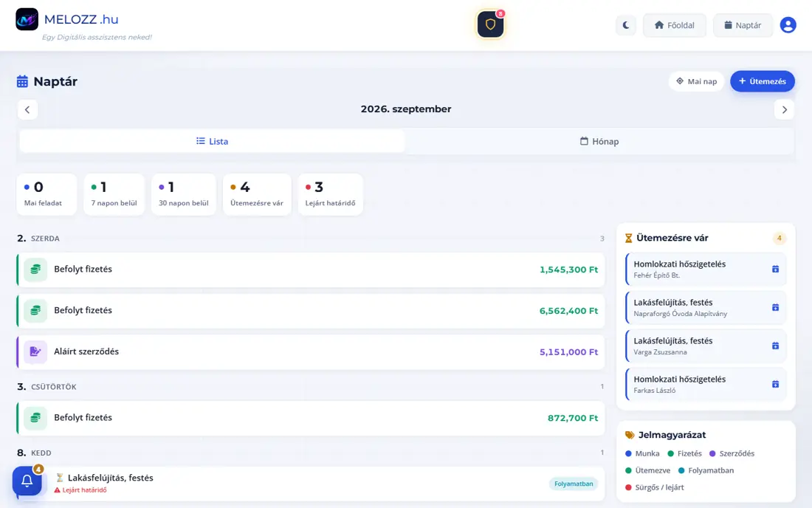The height and width of the screenshot is (508, 812).
Task: Open Naptár in the top navigation
Action: [x=743, y=25]
